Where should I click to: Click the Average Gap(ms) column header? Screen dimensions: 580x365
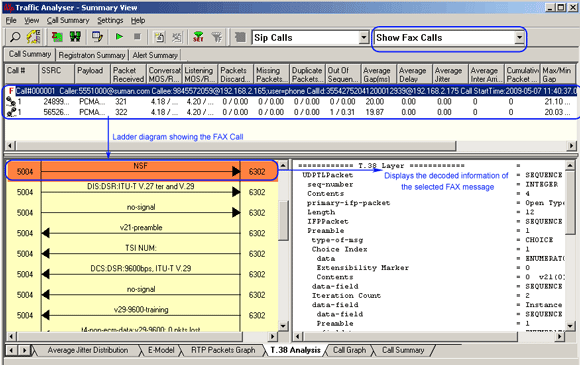(x=378, y=74)
